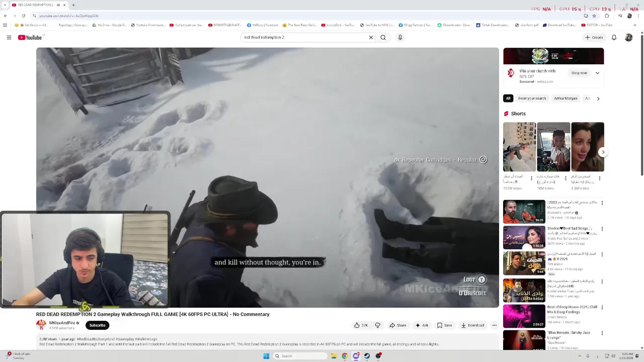
Task: Expand the sponsored ad chevron
Action: [597, 73]
